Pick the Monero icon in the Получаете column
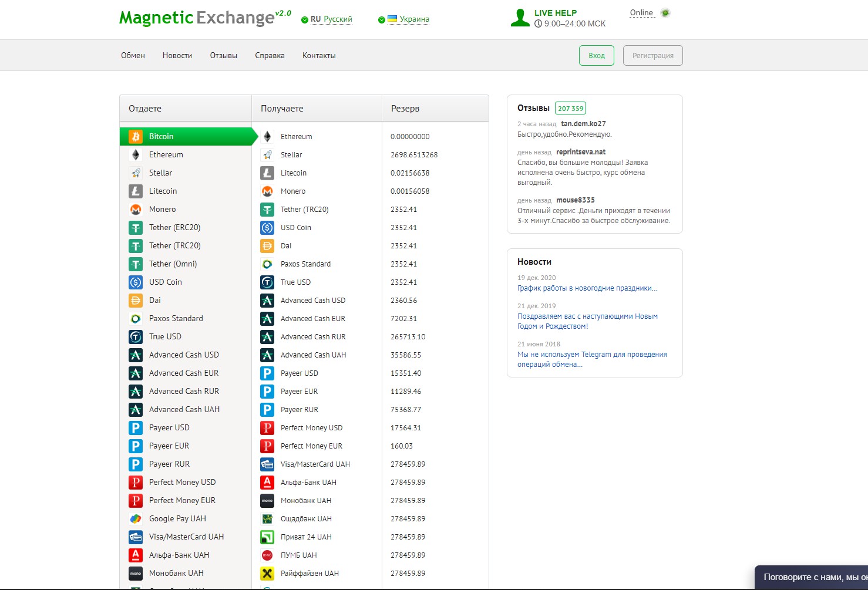Viewport: 868px width, 590px height. 267,191
